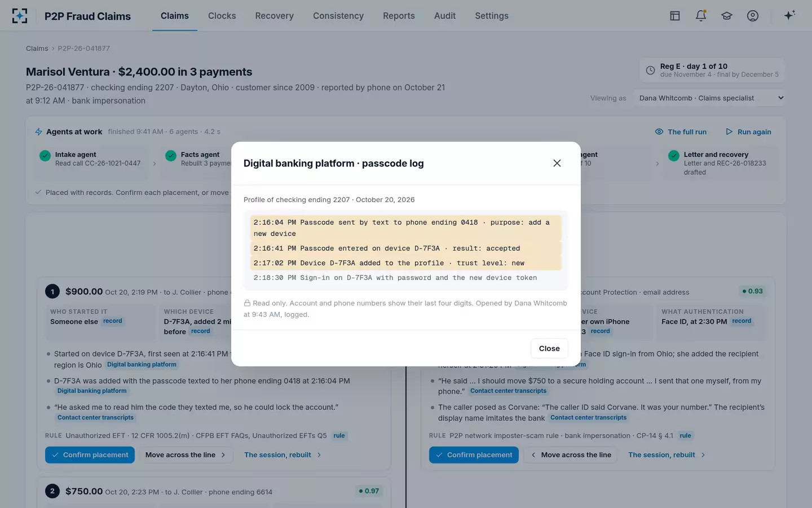
Task: Confirm placement under the imposter-scam rule
Action: [x=474, y=455]
